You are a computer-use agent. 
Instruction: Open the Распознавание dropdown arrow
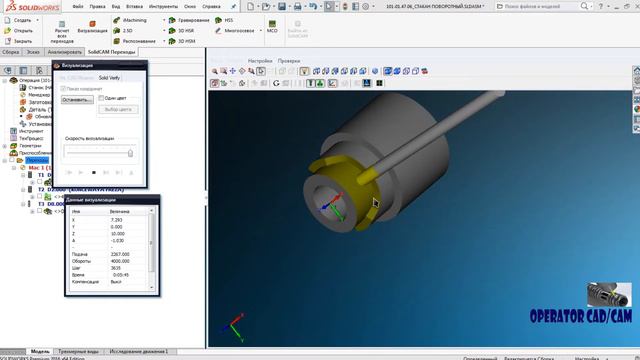(164, 41)
